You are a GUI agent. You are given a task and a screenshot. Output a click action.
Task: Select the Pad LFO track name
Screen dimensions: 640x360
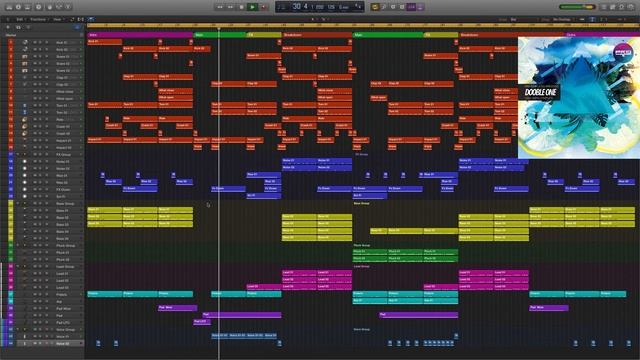click(x=63, y=323)
